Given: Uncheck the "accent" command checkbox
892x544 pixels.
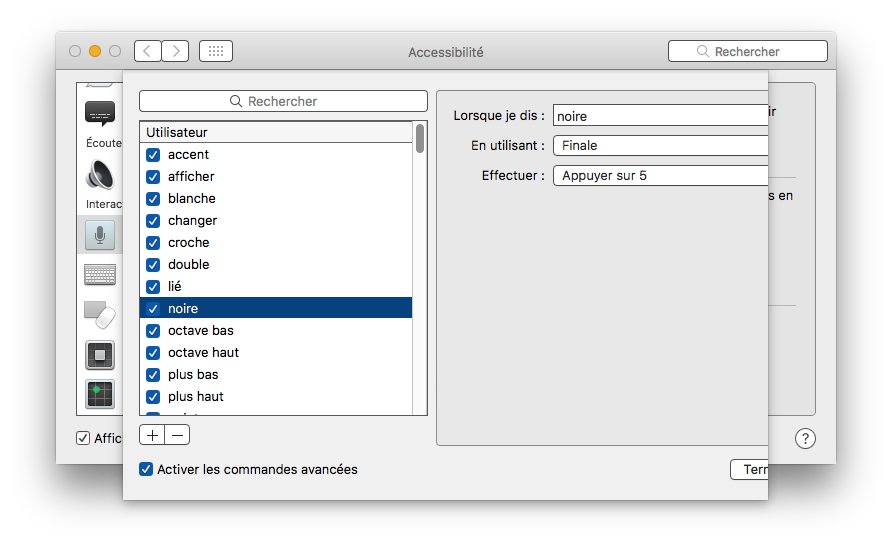Looking at the screenshot, I should click(x=153, y=154).
